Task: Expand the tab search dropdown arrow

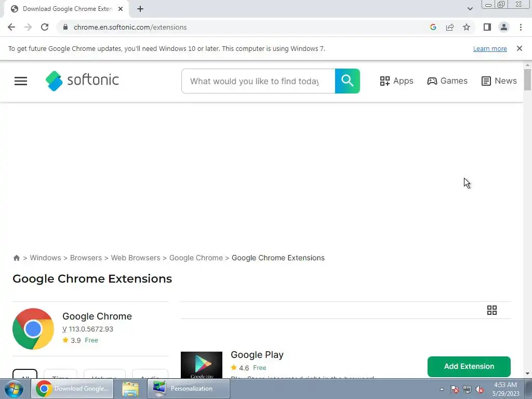Action: point(470,9)
